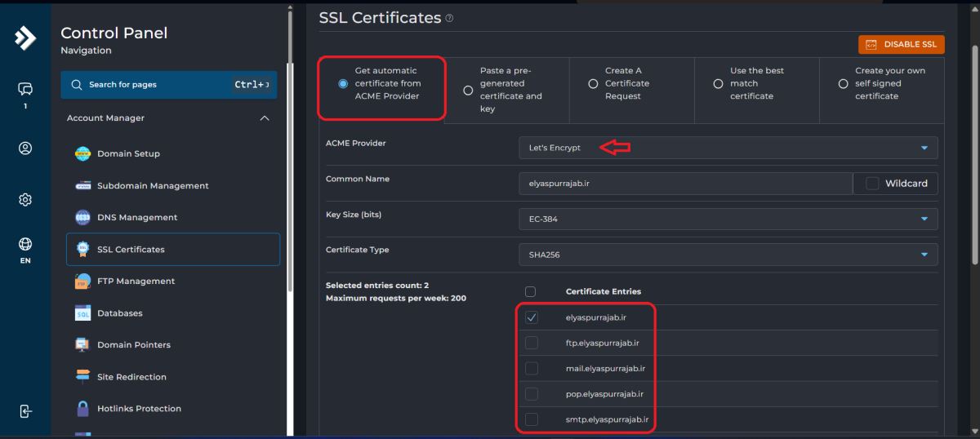Click the DirectAdmin logo icon

25,38
